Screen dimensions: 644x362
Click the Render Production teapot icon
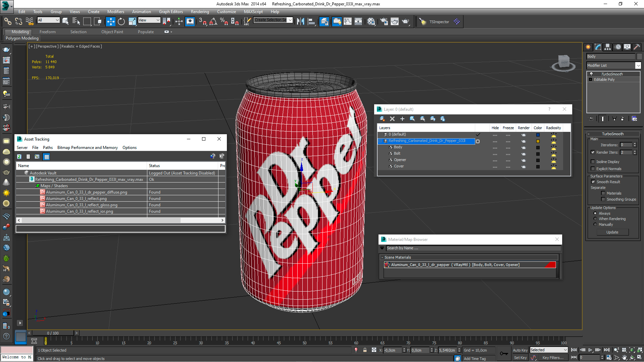406,21
